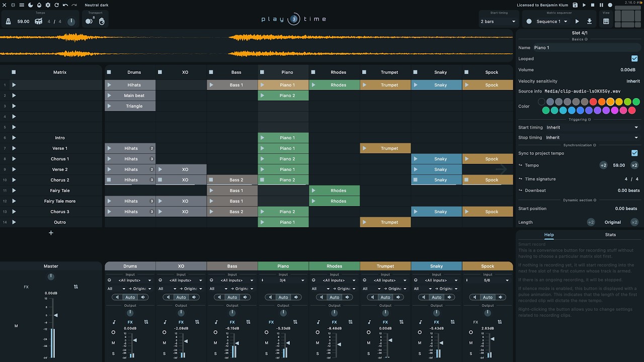This screenshot has height=362, width=644.
Task: Click the Bass channel FX button
Action: tap(232, 322)
